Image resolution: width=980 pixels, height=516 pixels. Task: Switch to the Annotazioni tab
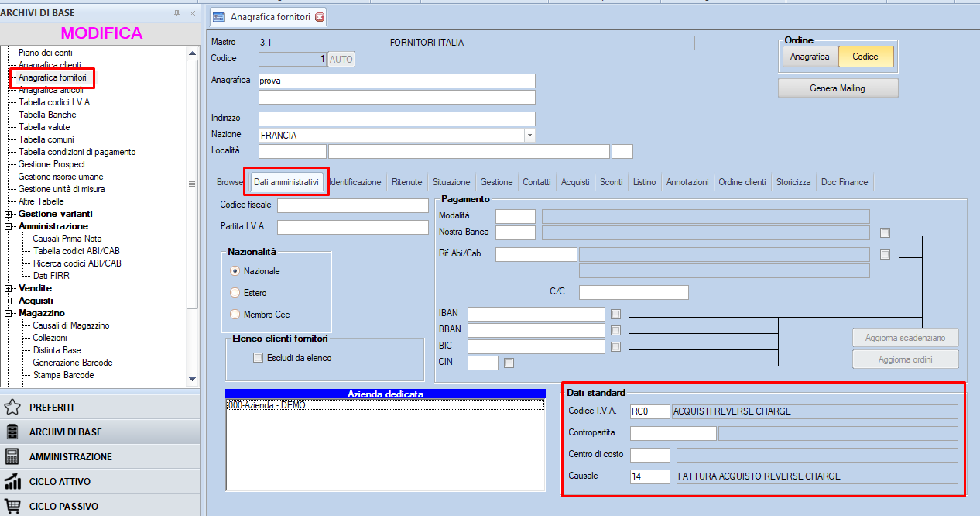pos(687,182)
